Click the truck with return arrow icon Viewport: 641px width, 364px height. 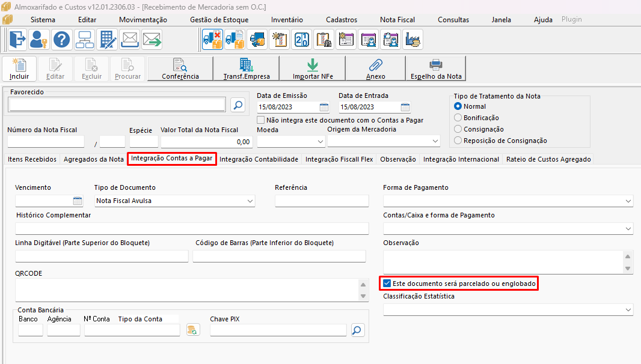pos(257,40)
